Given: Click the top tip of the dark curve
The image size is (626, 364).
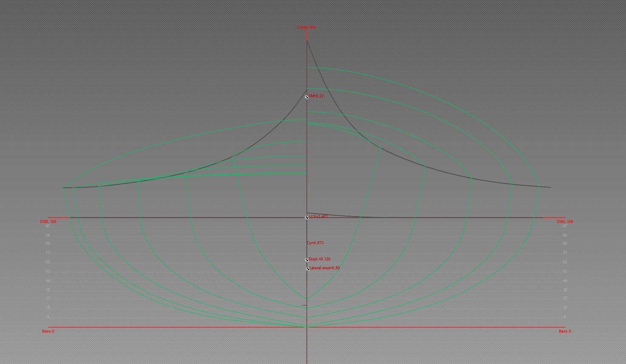Looking at the screenshot, I should (x=307, y=41).
